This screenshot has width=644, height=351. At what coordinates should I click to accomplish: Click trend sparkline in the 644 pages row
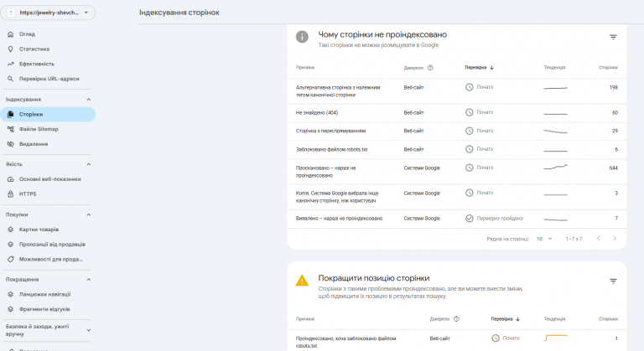tap(556, 167)
